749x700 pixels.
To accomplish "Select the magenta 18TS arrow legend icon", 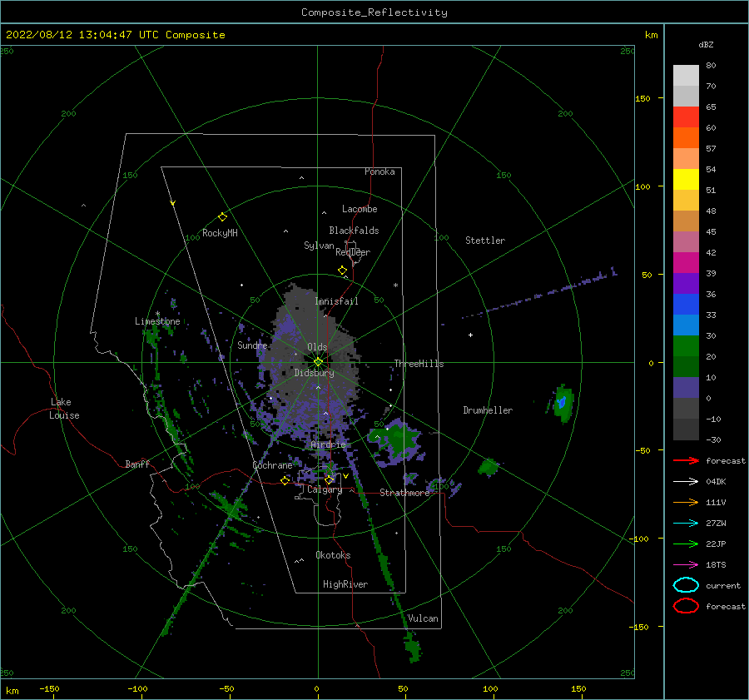I will coord(686,565).
